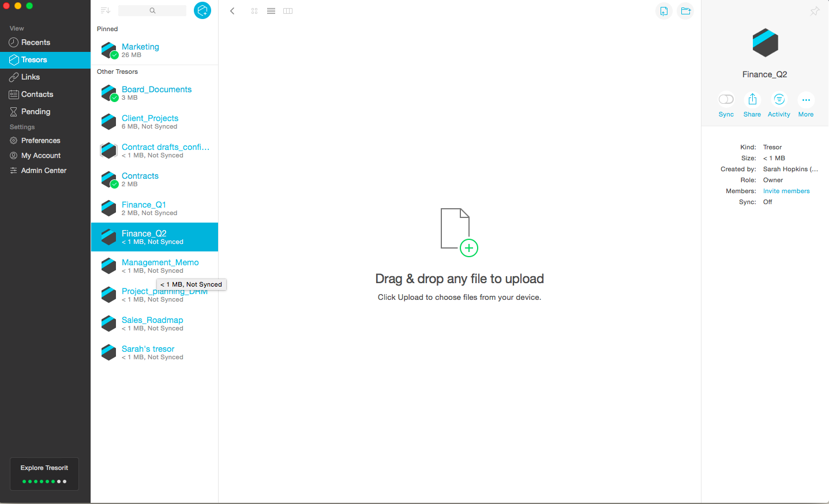The image size is (829, 504).
Task: Click the Admin Center sliders icon
Action: click(14, 171)
